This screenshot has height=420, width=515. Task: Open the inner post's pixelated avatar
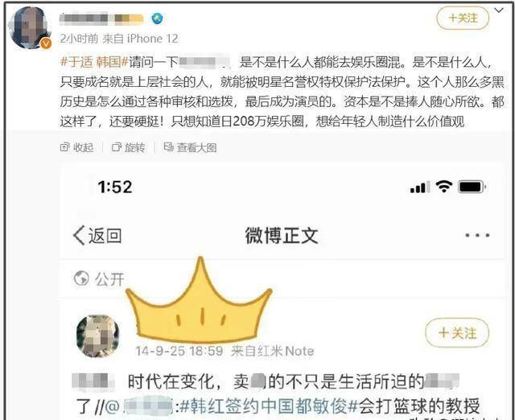point(98,336)
